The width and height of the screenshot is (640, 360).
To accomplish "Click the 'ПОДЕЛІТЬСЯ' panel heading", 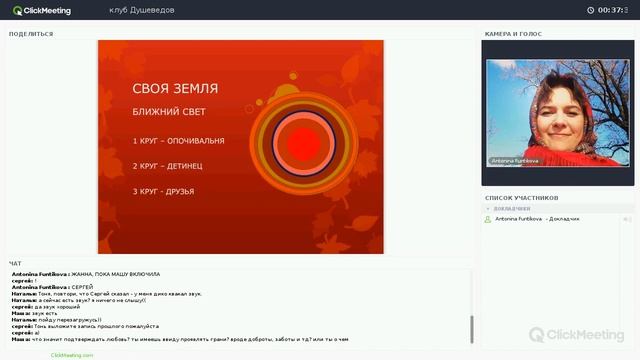I will (31, 34).
